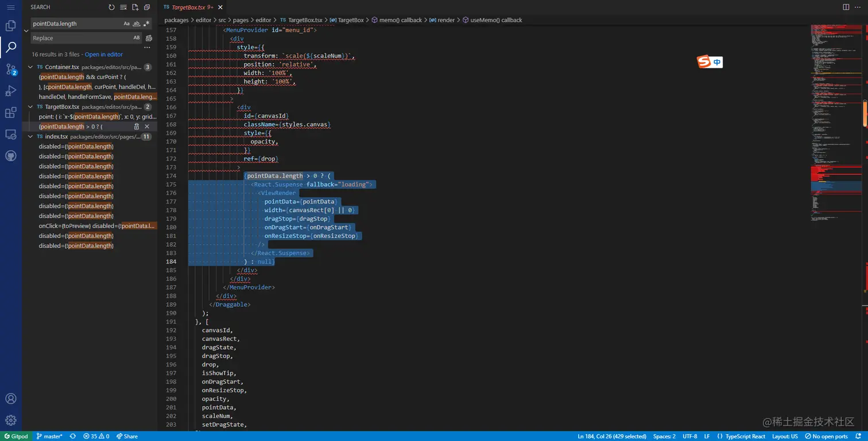Screen dimensions: 868x441
Task: Click TargetBox.tsx file breadcrumb
Action: point(301,20)
